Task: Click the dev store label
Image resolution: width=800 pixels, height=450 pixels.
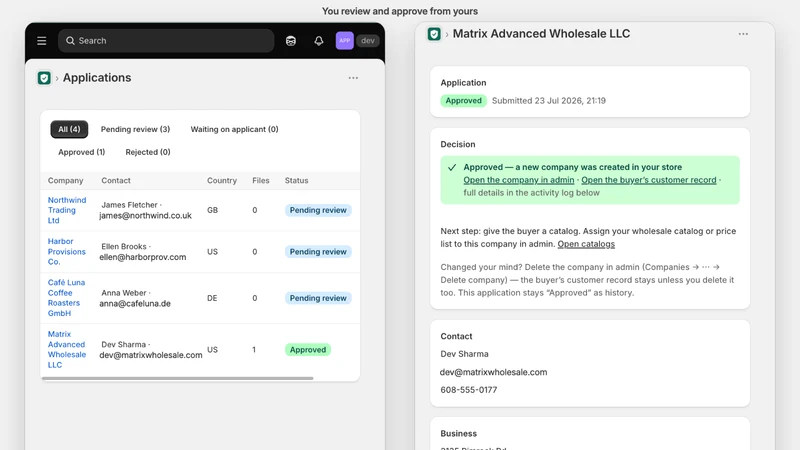Action: (368, 41)
